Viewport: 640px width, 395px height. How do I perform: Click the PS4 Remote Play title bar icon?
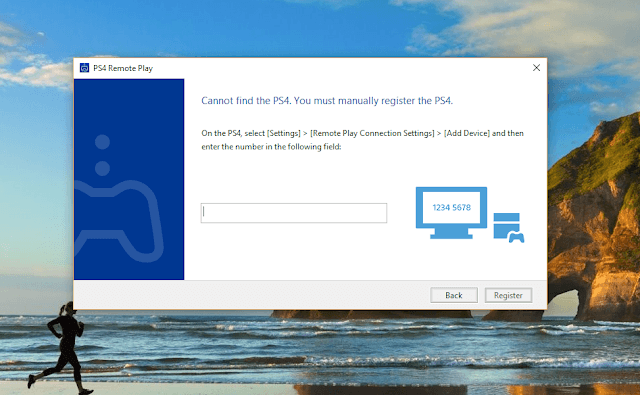(84, 68)
